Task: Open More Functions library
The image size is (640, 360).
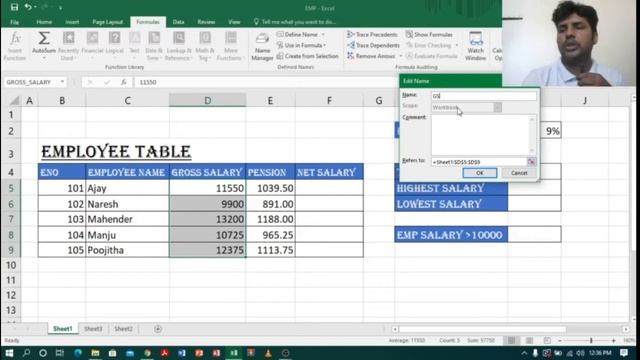Action: (231, 46)
